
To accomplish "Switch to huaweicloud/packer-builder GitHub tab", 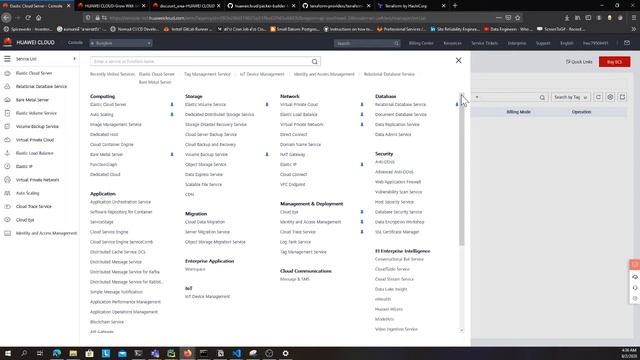I will pyautogui.click(x=261, y=6).
